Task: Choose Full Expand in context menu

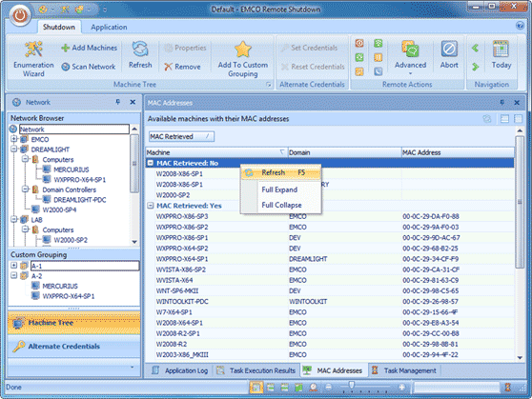Action: (281, 190)
